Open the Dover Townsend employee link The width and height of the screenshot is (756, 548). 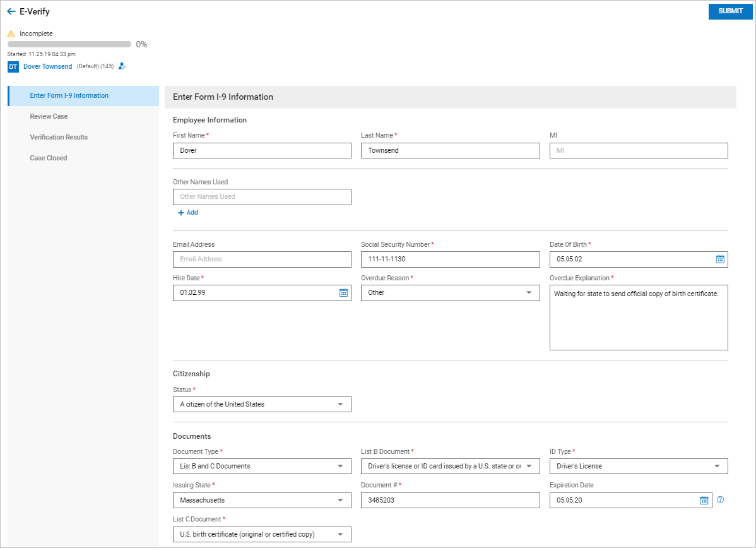(48, 66)
